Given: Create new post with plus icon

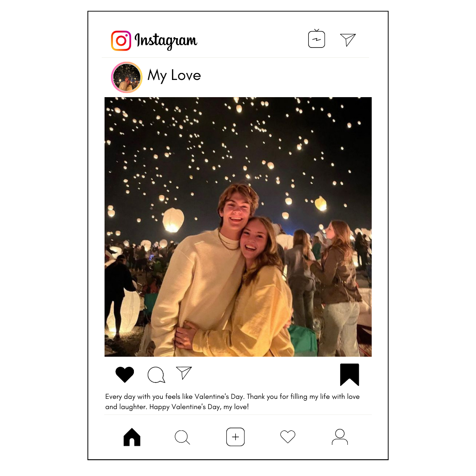Looking at the screenshot, I should (x=235, y=437).
